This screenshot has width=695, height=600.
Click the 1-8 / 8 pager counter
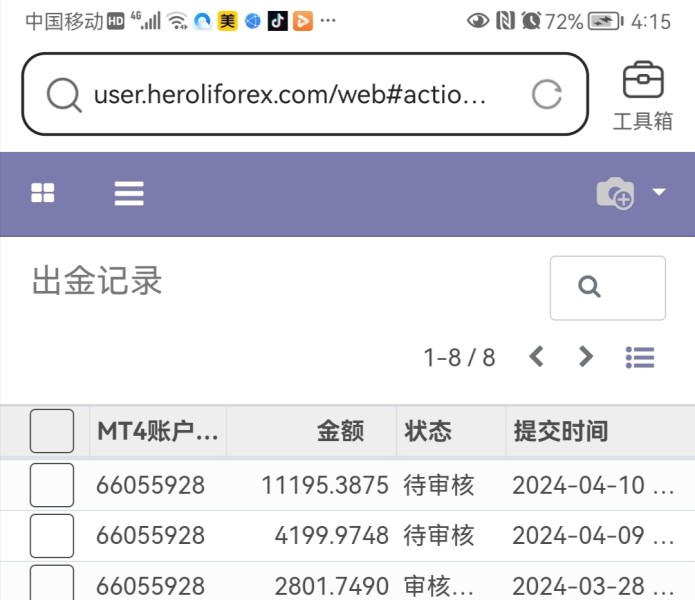click(x=459, y=357)
